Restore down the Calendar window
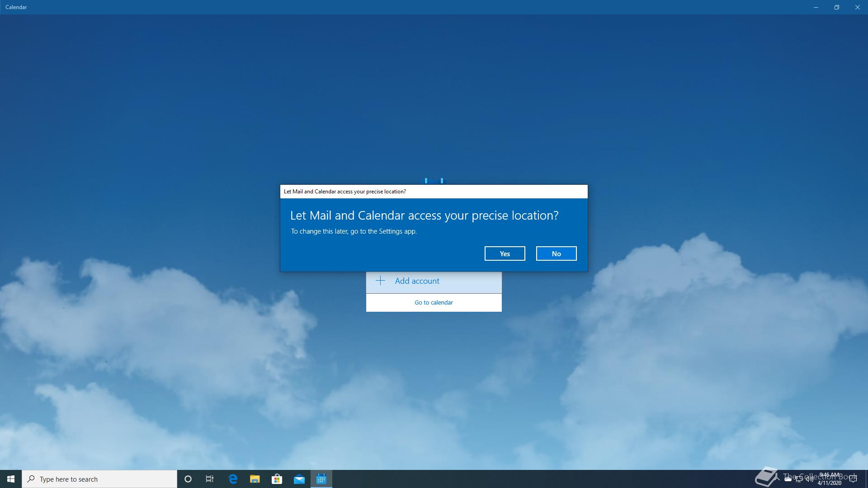 pos(836,7)
